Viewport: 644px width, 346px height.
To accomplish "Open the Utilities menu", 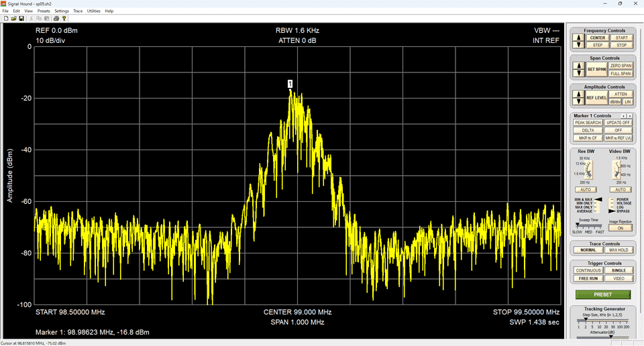I will pos(93,11).
